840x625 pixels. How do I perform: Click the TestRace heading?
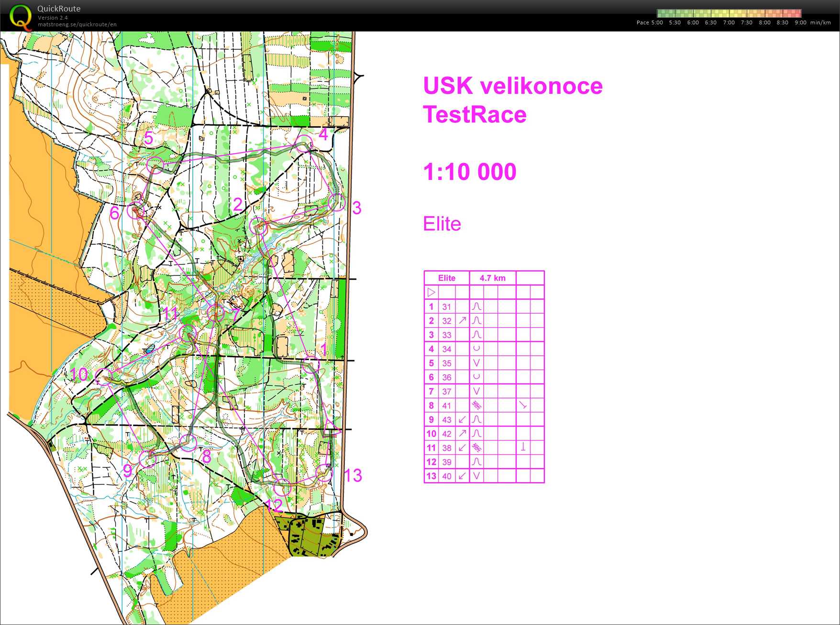[x=475, y=115]
